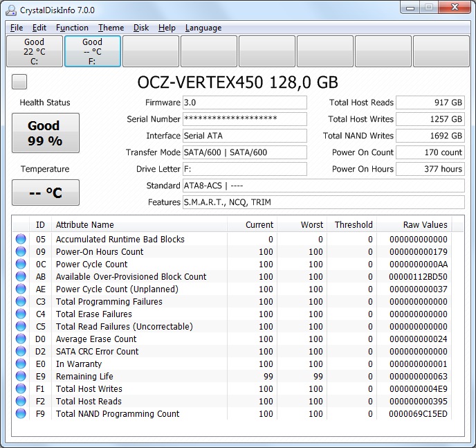Viewport: 476px width, 448px height.
Task: Click status orb for SATA CRC Error Count
Action: (x=21, y=351)
